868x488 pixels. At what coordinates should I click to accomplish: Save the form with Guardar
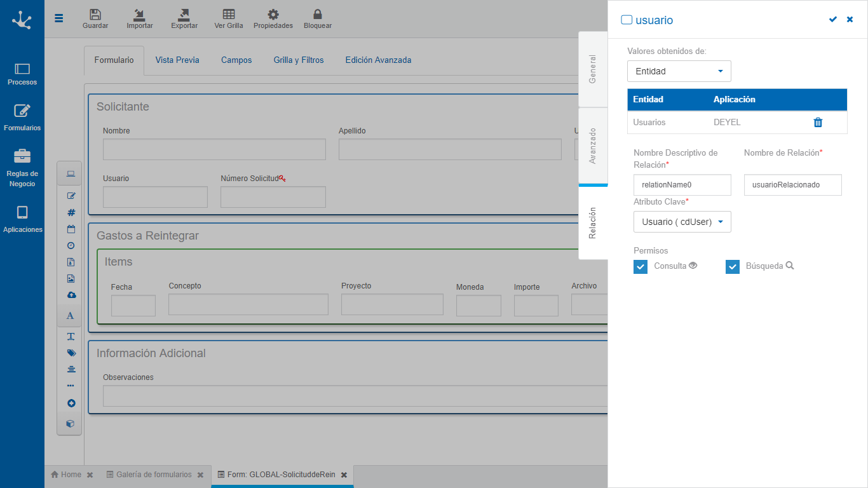95,19
